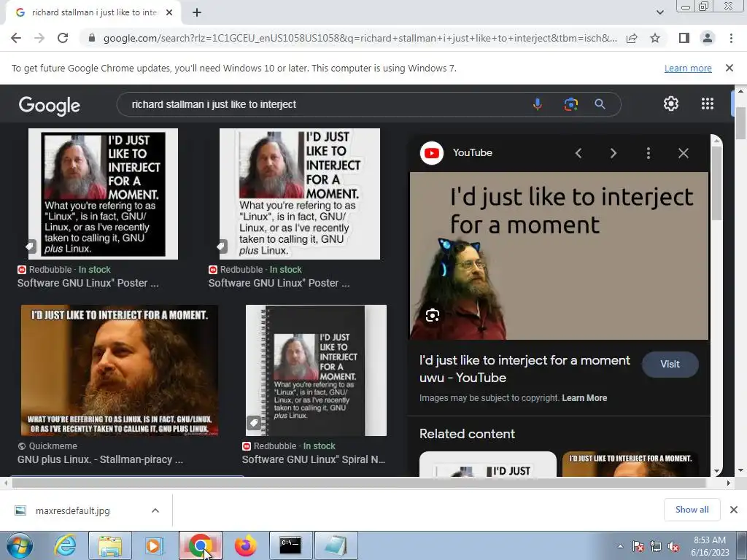Show previous image in preview panel
747x560 pixels.
[578, 153]
